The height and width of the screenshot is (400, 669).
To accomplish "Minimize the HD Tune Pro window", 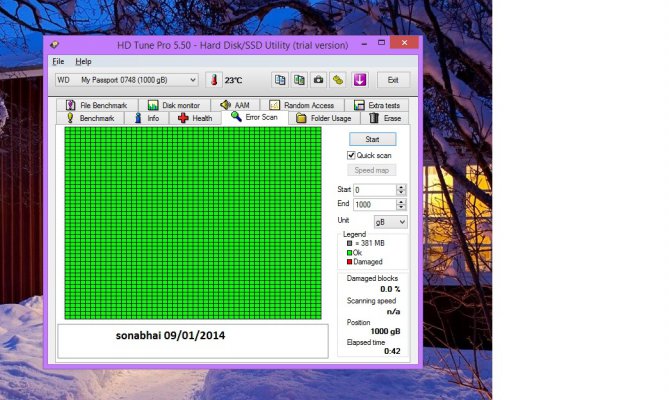I will (x=364, y=43).
